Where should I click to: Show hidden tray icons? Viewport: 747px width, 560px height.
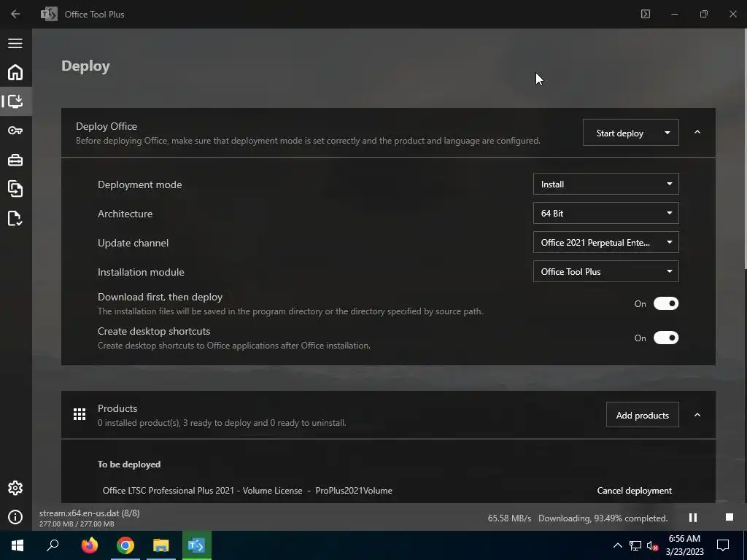[x=617, y=545]
